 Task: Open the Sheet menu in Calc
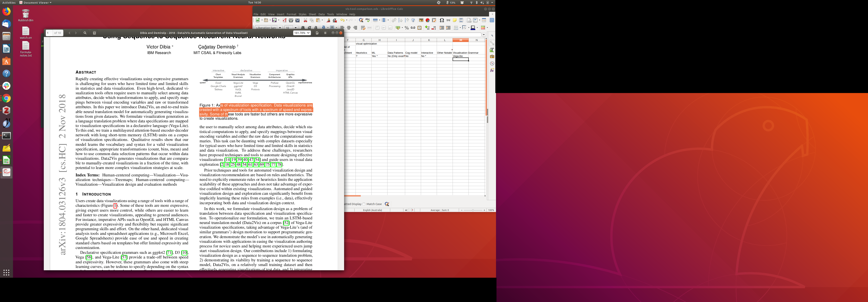tap(312, 14)
